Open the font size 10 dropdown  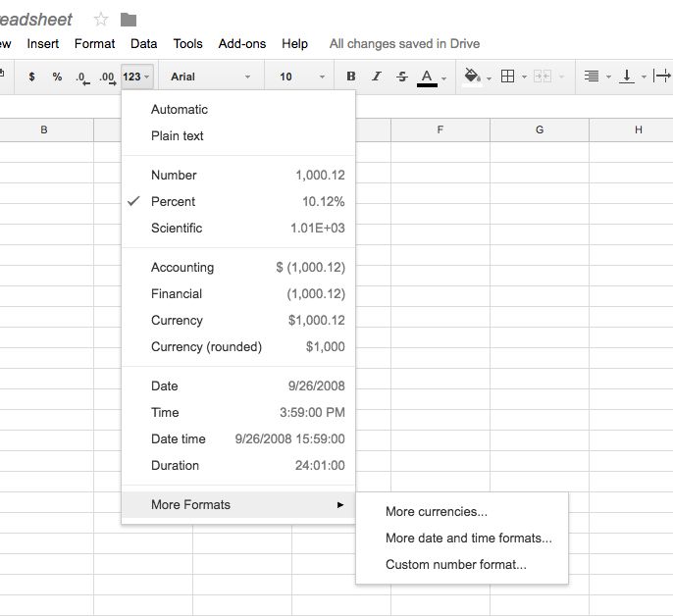(x=302, y=77)
